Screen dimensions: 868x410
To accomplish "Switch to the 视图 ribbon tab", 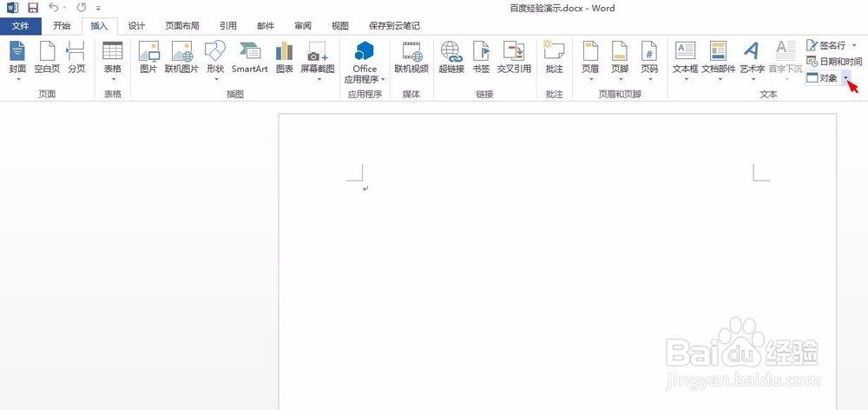I will click(x=340, y=25).
